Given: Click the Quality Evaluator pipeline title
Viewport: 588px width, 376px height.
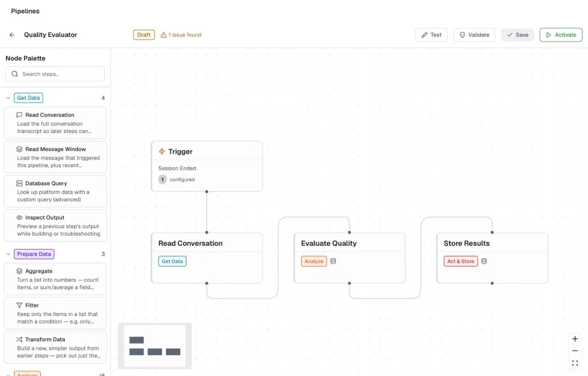Looking at the screenshot, I should tap(51, 35).
